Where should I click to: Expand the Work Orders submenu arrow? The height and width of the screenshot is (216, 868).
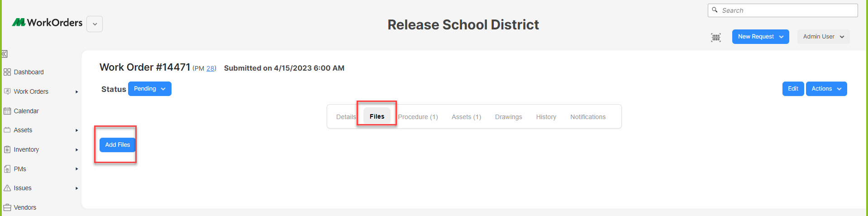77,92
